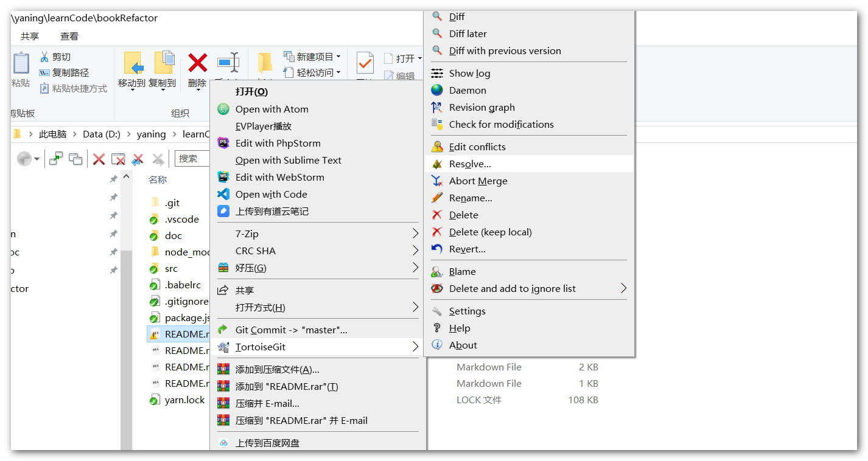Open the 共享 ribbon tab

click(30, 36)
